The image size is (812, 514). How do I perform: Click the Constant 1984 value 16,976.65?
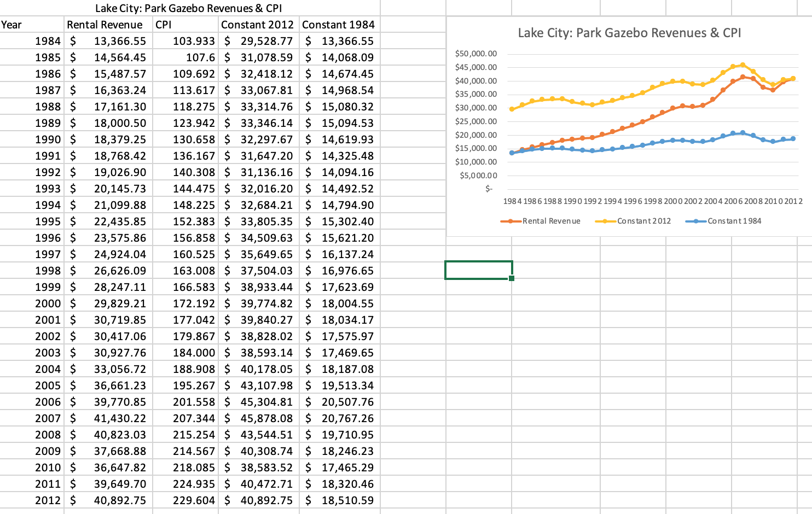(x=340, y=271)
